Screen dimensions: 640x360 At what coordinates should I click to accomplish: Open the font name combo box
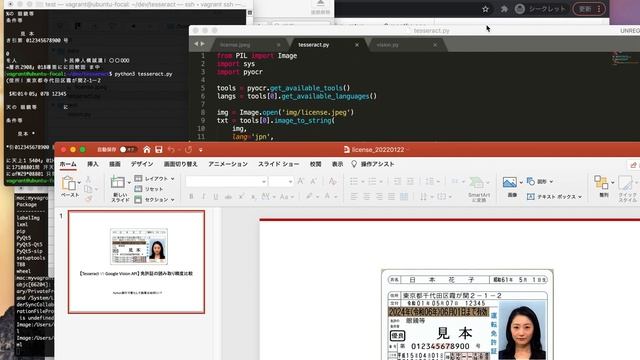(x=226, y=181)
